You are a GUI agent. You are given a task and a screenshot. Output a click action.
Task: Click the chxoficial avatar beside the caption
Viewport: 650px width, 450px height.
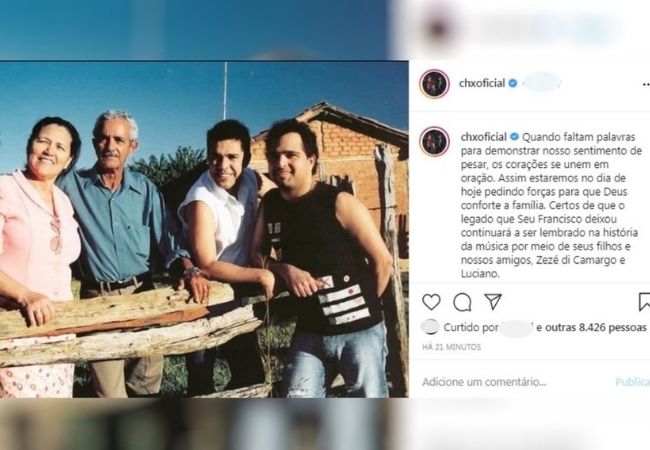(x=434, y=142)
